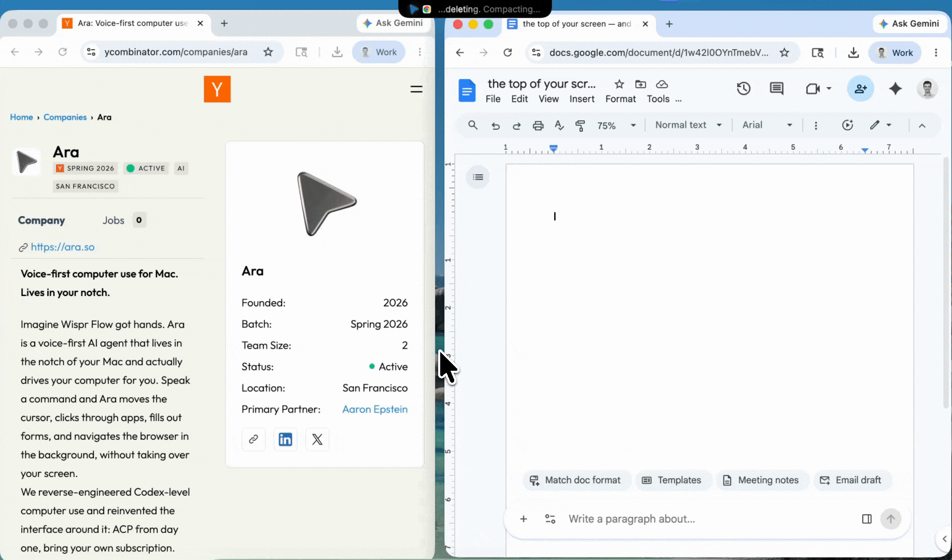This screenshot has width=952, height=560.
Task: Check the cloud document status icon
Action: click(x=662, y=84)
